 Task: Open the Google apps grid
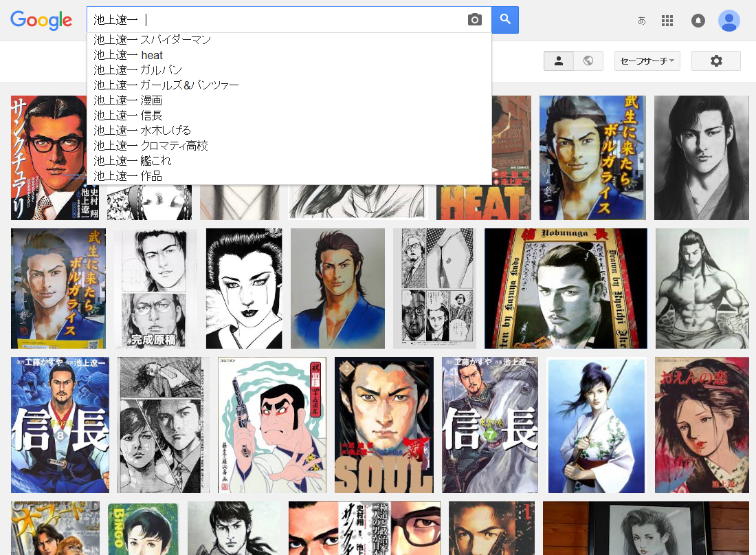tap(667, 20)
